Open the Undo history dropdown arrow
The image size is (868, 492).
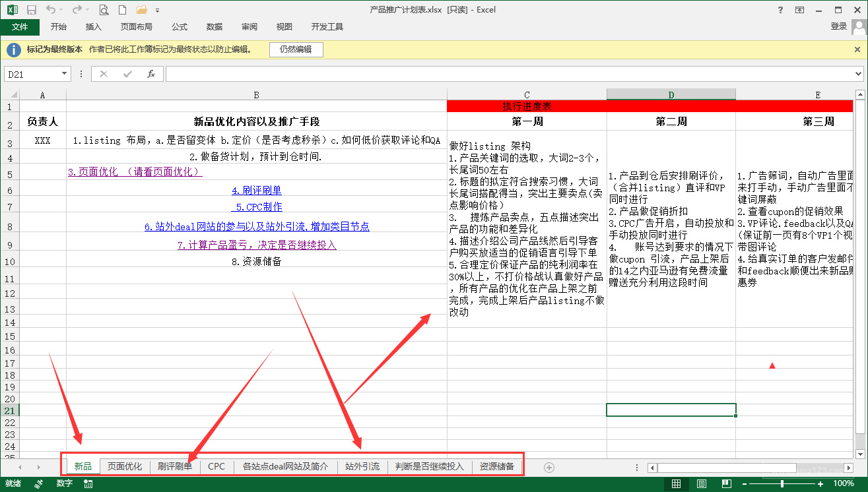click(x=61, y=10)
